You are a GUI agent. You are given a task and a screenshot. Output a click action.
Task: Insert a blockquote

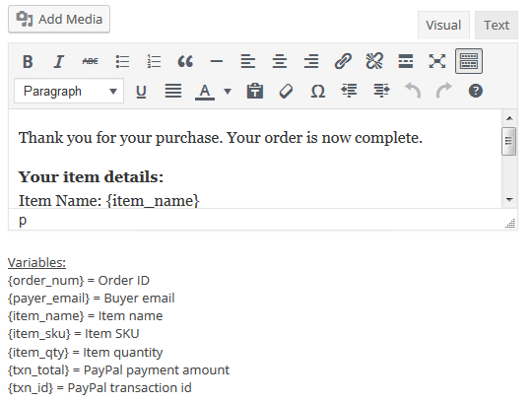tap(185, 62)
